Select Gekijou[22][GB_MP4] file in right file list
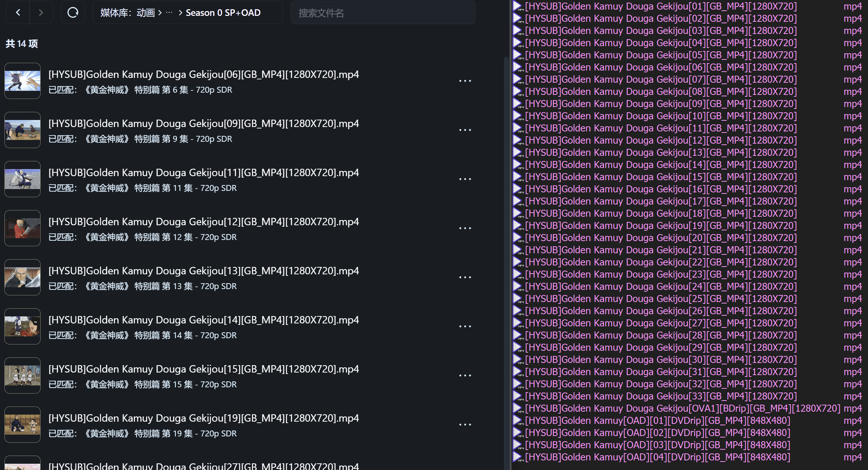 tap(661, 262)
